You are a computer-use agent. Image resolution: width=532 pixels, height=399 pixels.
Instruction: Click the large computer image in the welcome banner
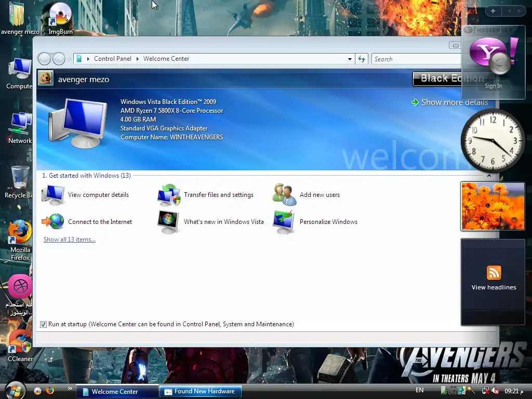78,123
